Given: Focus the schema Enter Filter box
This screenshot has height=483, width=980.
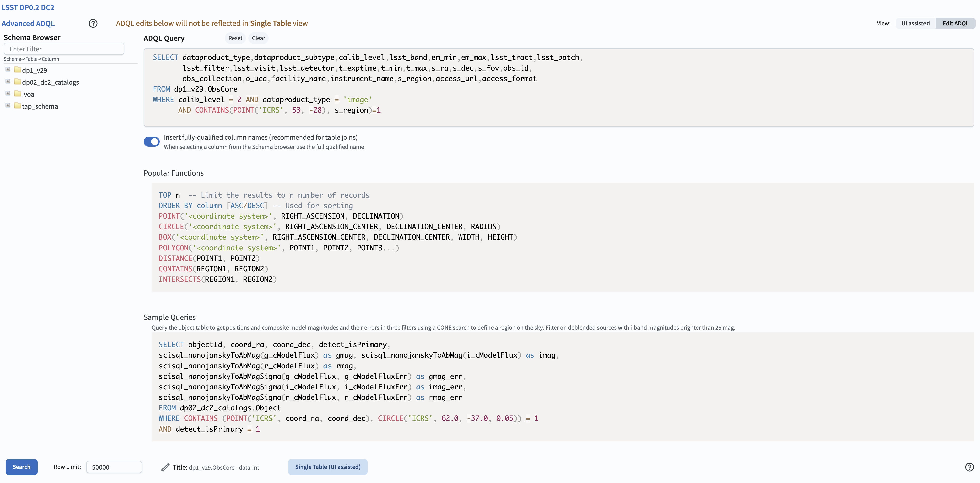Looking at the screenshot, I should pyautogui.click(x=64, y=49).
